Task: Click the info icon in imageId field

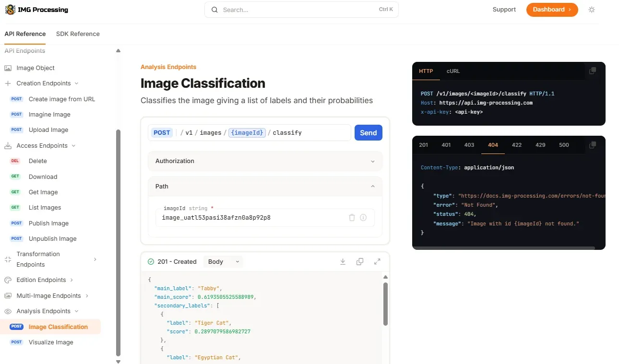Action: pos(363,218)
